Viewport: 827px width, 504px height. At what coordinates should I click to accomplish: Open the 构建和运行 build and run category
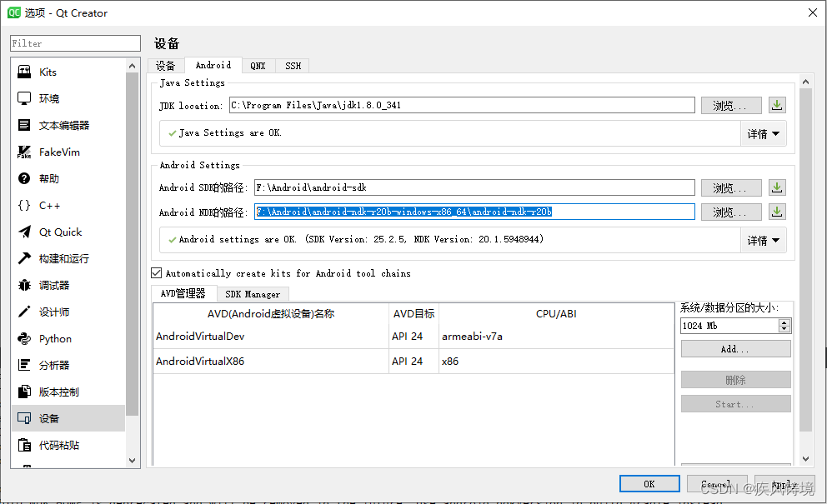(68, 258)
